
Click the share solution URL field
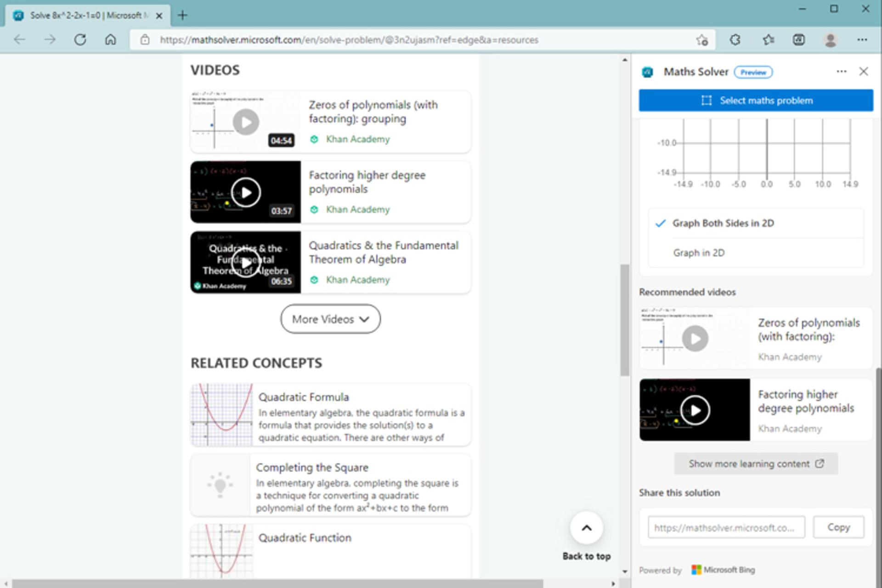point(726,527)
